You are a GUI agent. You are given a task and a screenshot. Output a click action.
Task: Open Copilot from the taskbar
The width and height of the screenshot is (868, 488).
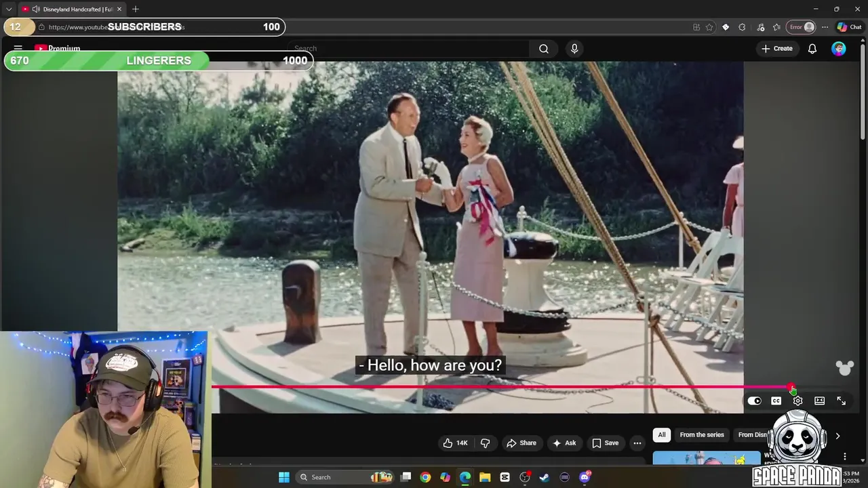pos(445,477)
